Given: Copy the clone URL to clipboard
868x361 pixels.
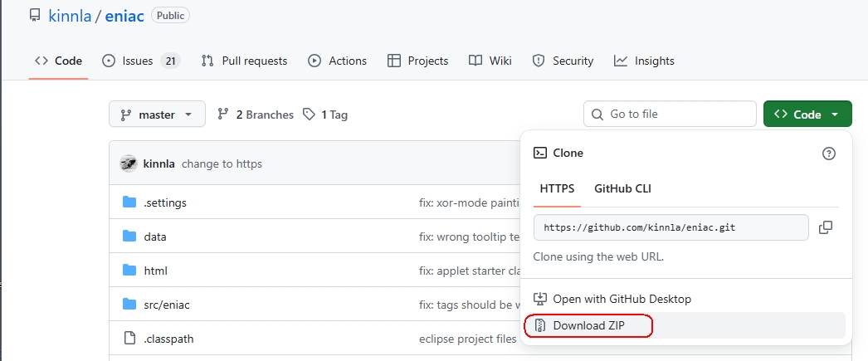Looking at the screenshot, I should [x=825, y=227].
